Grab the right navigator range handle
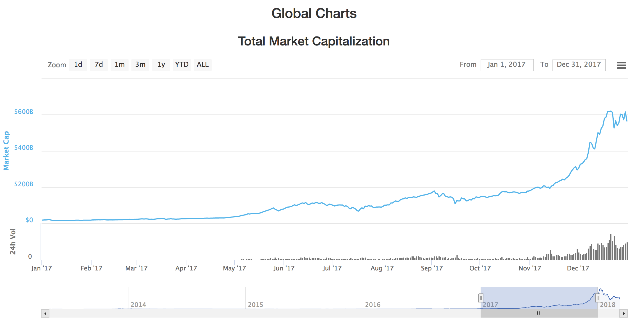 click(598, 298)
